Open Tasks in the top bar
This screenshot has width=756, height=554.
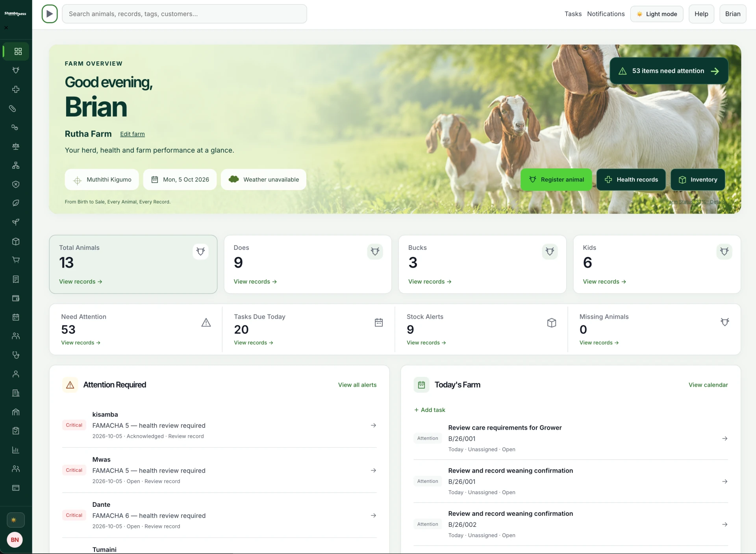coord(573,14)
